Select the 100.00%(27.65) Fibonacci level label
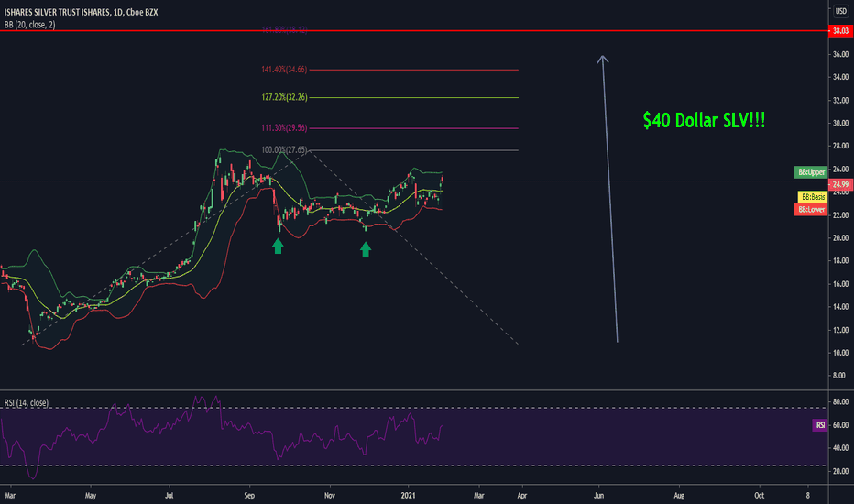 click(284, 150)
